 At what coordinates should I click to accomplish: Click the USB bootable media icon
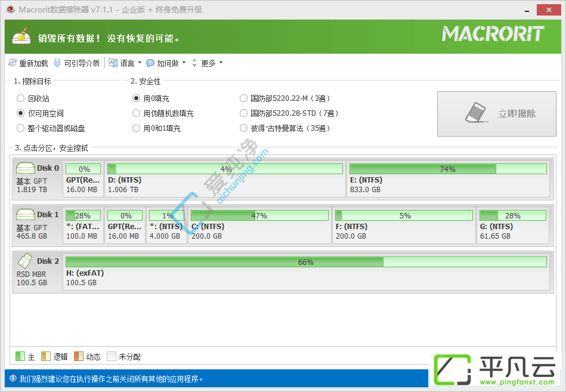point(57,63)
